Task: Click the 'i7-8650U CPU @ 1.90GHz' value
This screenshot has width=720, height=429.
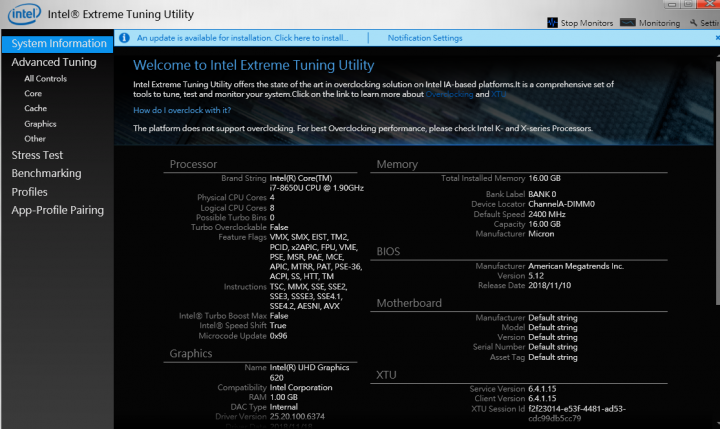Action: point(316,188)
